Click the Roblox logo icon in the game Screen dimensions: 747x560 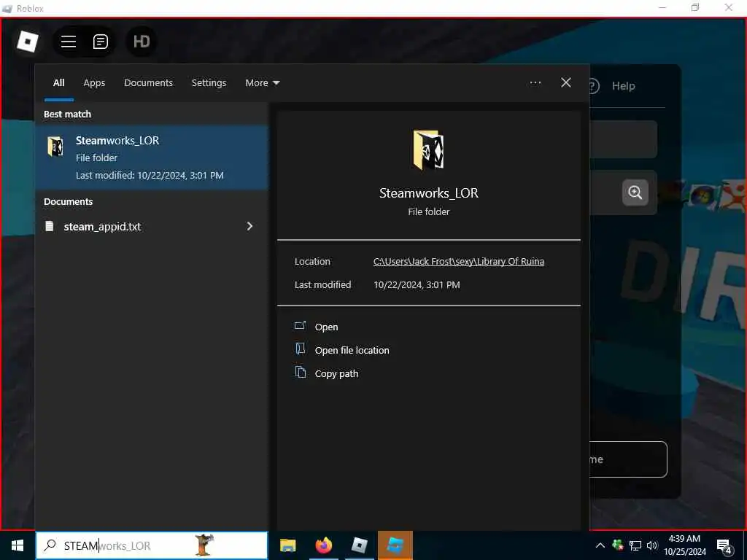[28, 42]
